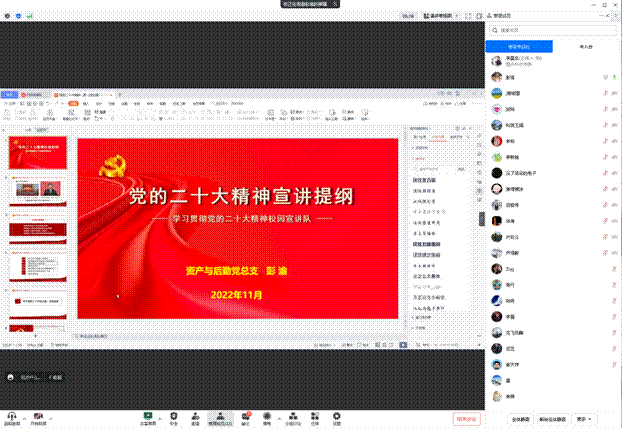Click the new tab plus in WPS
This screenshot has width=622, height=428.
tap(120, 95)
